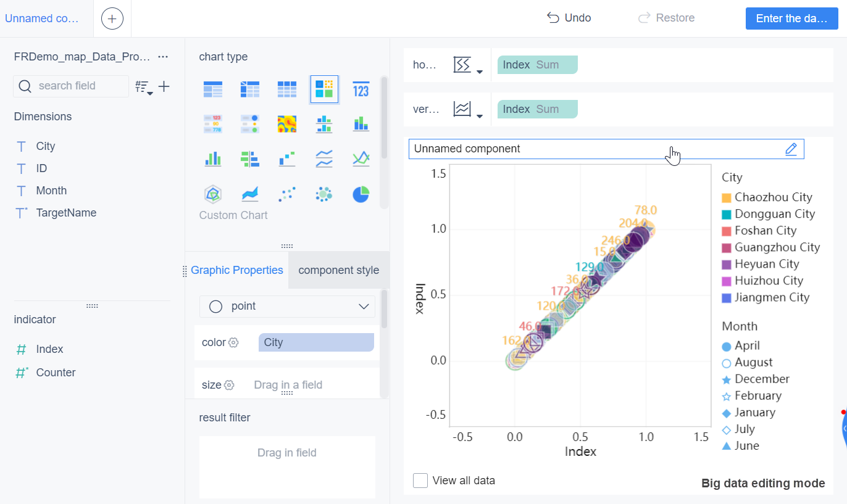Select the dot indicator table chart type
This screenshot has height=504, width=847.
pyautogui.click(x=250, y=124)
